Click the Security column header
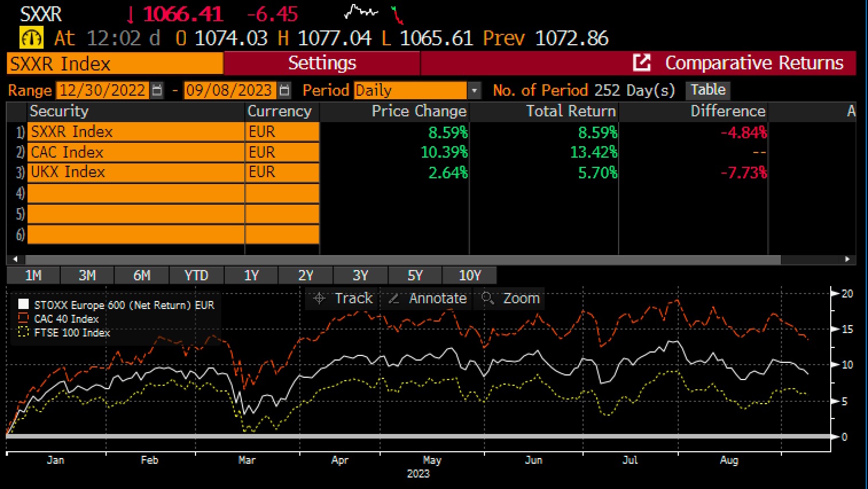This screenshot has width=868, height=489. (136, 111)
